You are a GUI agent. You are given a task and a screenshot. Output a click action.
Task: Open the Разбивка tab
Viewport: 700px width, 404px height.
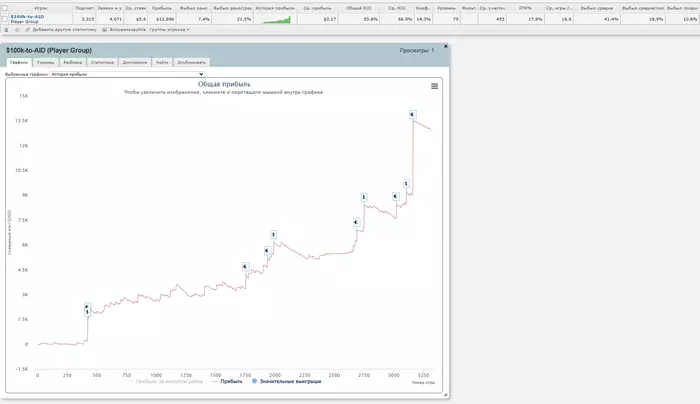73,62
